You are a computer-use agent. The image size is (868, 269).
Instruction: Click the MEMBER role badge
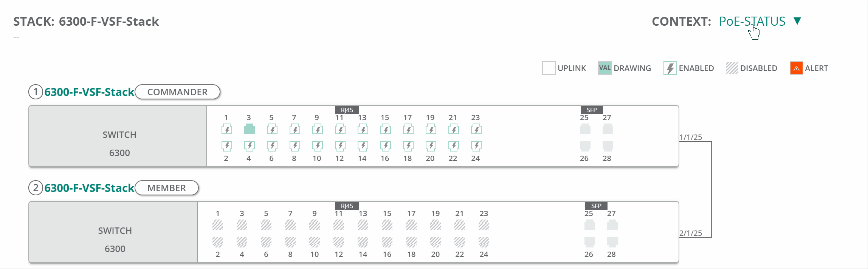tap(167, 188)
